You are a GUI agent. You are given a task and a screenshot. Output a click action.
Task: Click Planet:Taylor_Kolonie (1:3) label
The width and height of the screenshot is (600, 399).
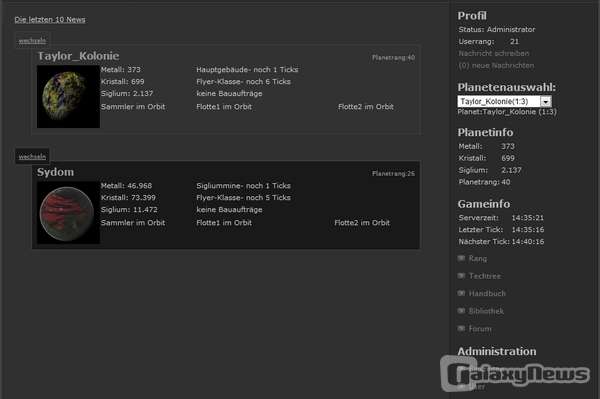pos(507,112)
